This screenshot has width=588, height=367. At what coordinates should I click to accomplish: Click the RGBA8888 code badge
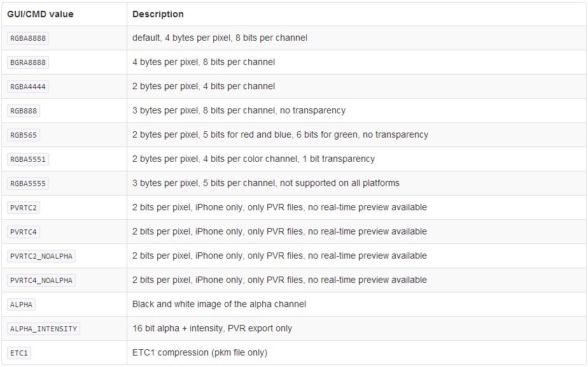pos(28,38)
